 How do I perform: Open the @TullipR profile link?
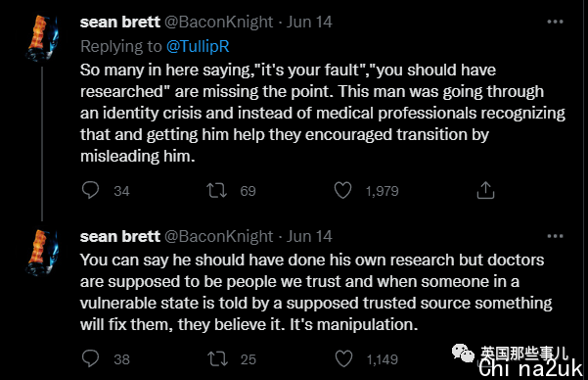click(x=198, y=46)
